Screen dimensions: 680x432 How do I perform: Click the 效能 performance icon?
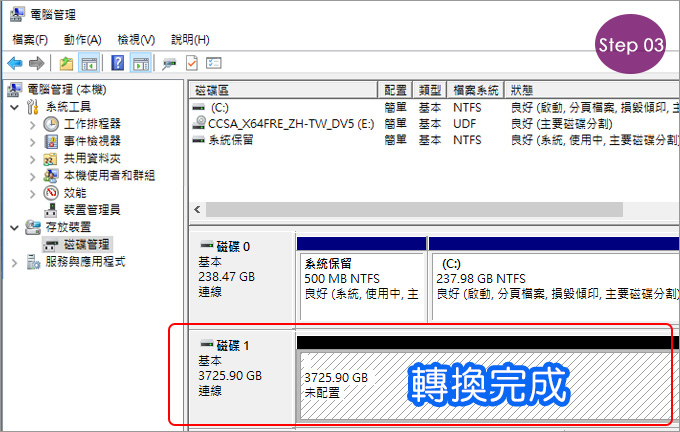pos(51,193)
